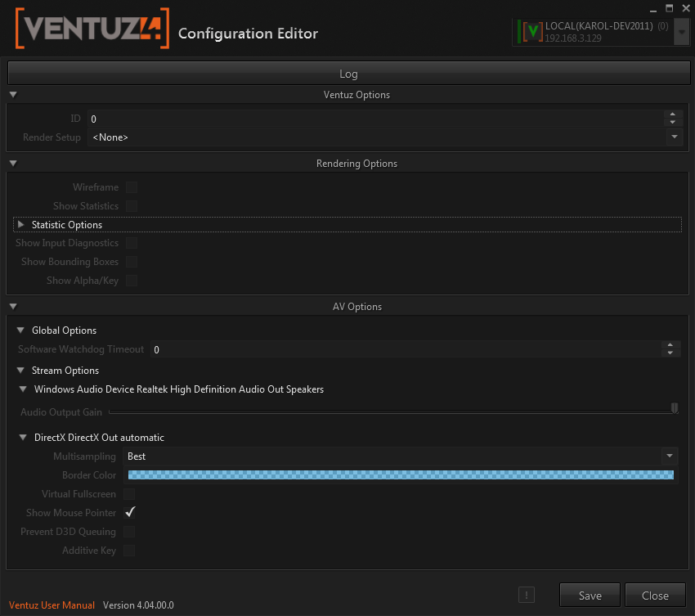
Task: Save the configuration
Action: point(590,596)
